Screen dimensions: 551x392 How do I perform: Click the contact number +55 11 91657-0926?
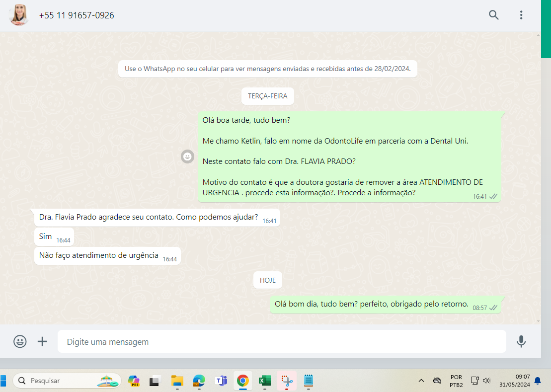pyautogui.click(x=77, y=15)
